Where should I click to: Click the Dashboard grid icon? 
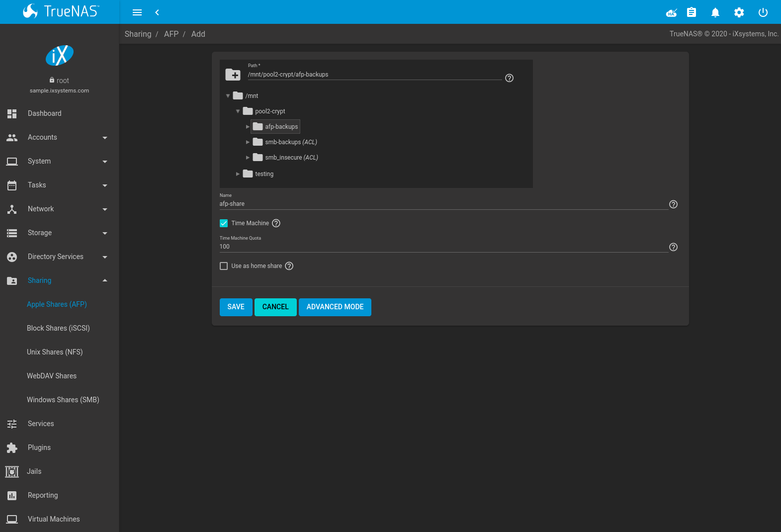pyautogui.click(x=12, y=113)
